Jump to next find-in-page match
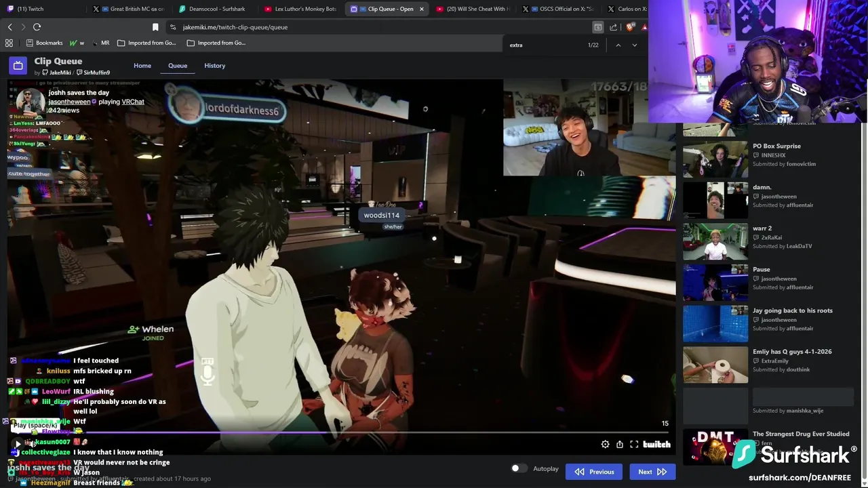The image size is (868, 488). (634, 45)
